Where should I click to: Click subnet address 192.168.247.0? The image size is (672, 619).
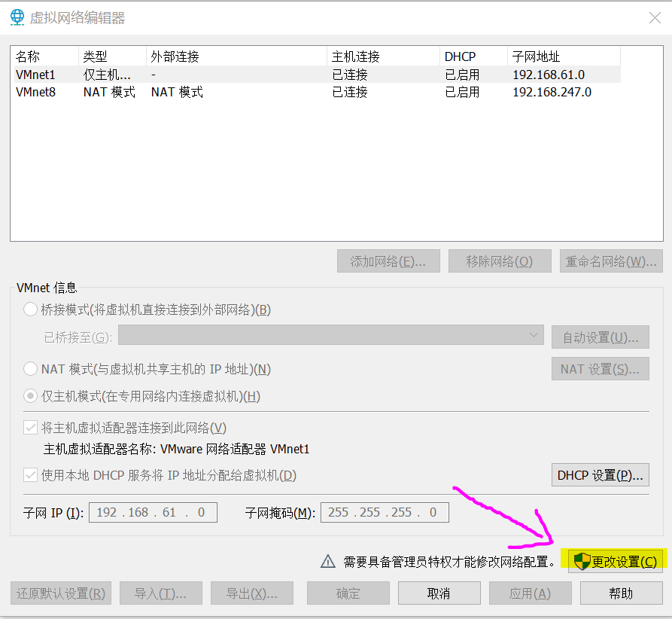(x=552, y=92)
